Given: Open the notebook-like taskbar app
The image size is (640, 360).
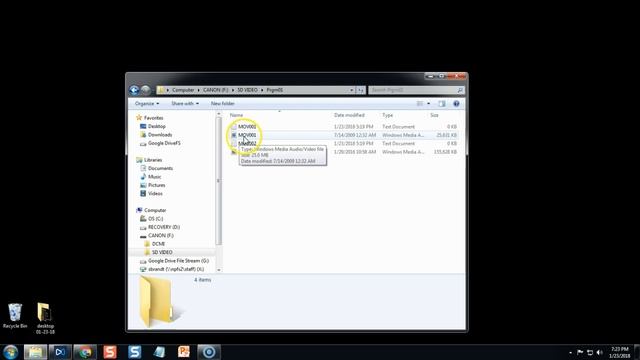Looking at the screenshot, I should 159,352.
